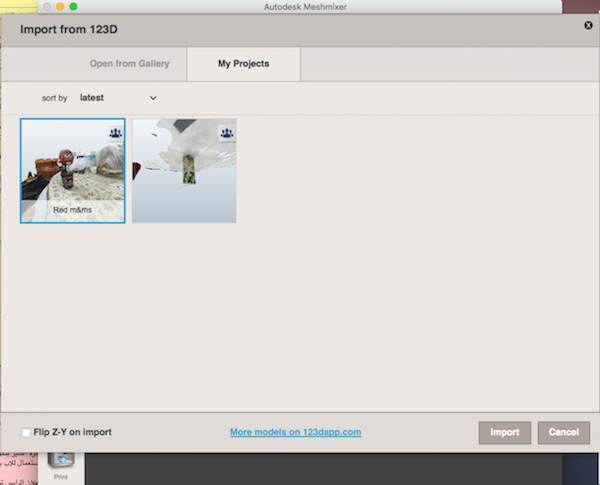Click the green maximize button of Meshmixer window
This screenshot has height=485, width=600.
[x=73, y=7]
